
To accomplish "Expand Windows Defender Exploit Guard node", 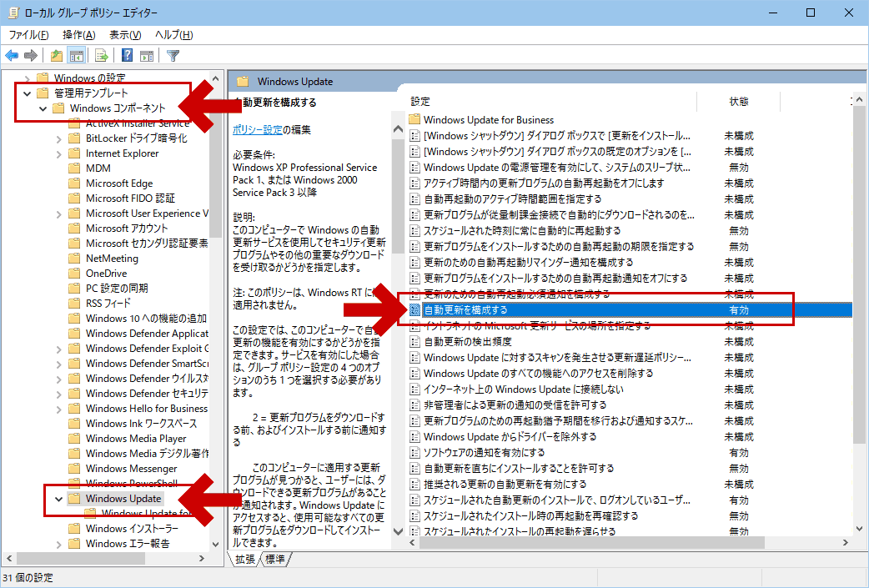I will pyautogui.click(x=58, y=349).
